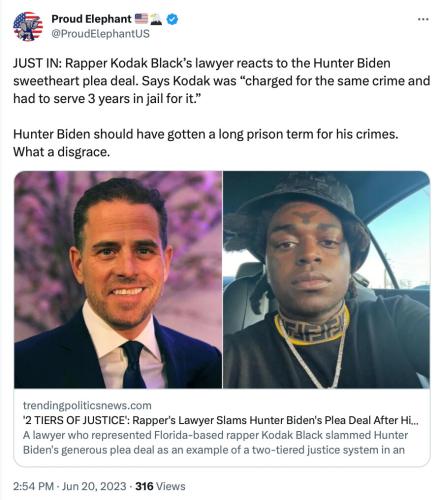
Task: Click the link card description text
Action: (215, 442)
